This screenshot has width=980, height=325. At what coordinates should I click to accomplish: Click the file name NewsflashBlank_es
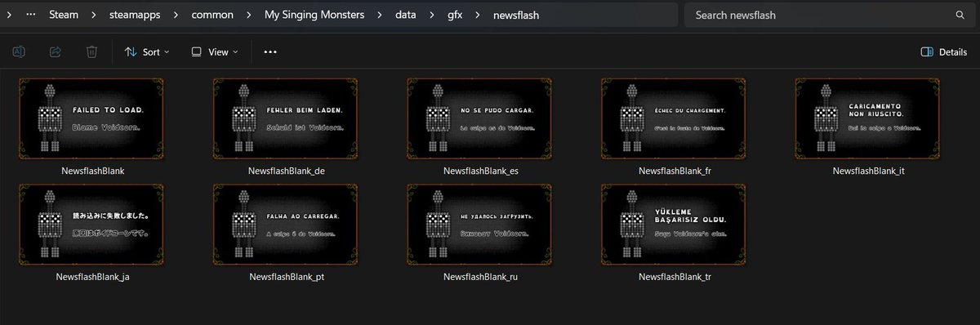tap(480, 171)
